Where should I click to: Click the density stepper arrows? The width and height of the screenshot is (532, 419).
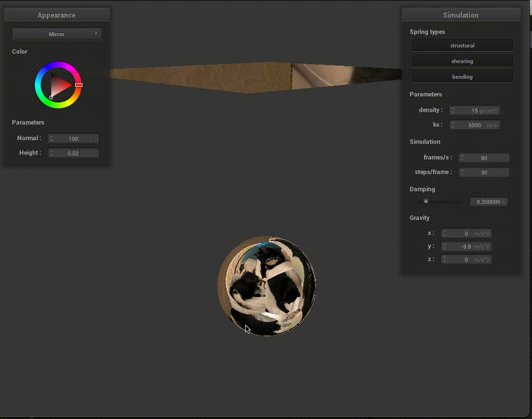point(453,110)
